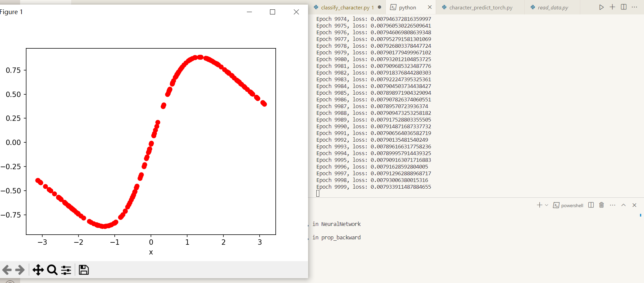The height and width of the screenshot is (283, 644).
Task: Run the Python file with the play icon
Action: (x=601, y=7)
